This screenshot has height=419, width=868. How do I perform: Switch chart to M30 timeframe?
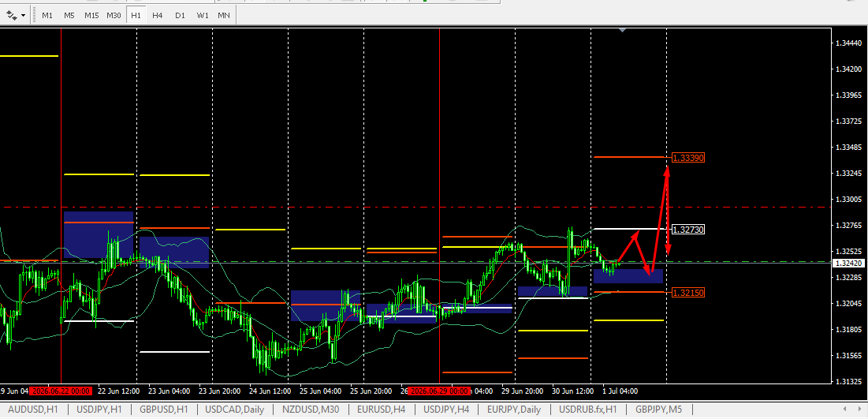pos(114,15)
